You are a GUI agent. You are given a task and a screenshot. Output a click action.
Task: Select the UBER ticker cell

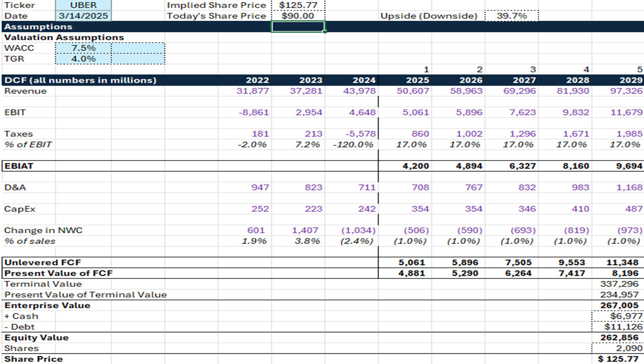(x=84, y=5)
